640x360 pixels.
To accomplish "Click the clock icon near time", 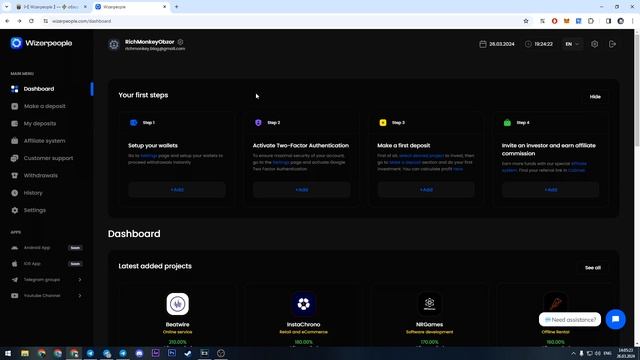I will coord(528,44).
